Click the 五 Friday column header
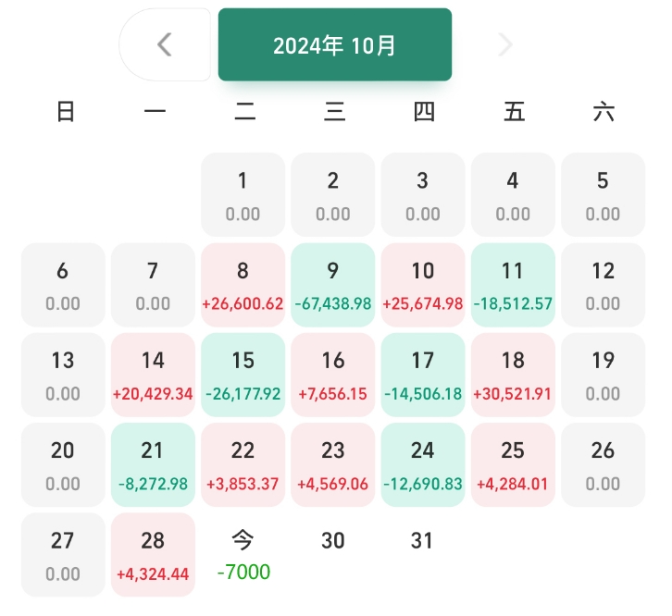 click(515, 111)
